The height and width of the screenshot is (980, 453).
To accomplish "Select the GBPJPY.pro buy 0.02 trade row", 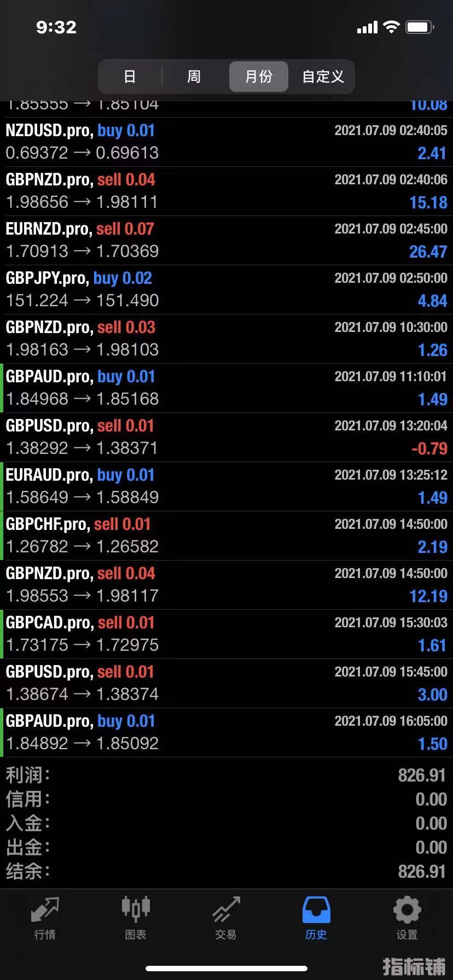I will (226, 289).
